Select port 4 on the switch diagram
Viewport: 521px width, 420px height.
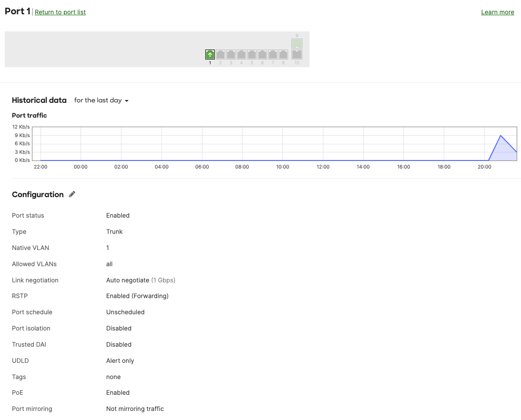coord(241,54)
